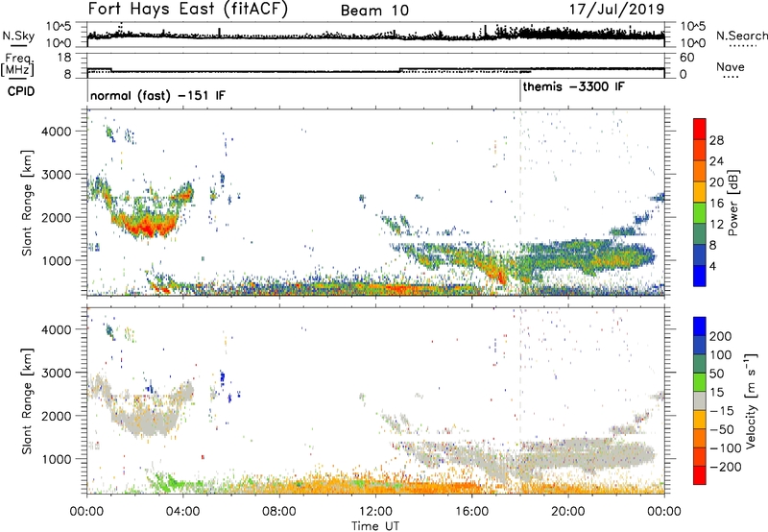Click the 28 tick on Power colorbar
The width and height of the screenshot is (768, 532).
pos(716,140)
